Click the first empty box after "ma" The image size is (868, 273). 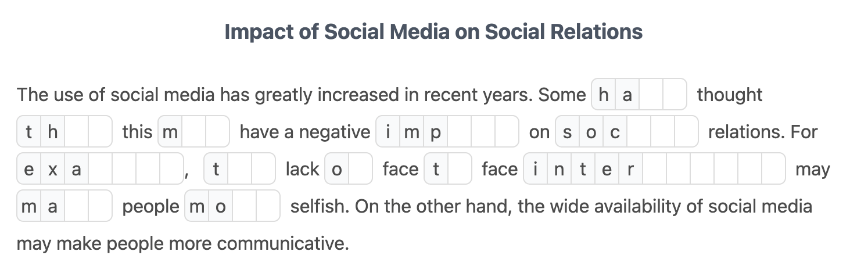[77, 206]
